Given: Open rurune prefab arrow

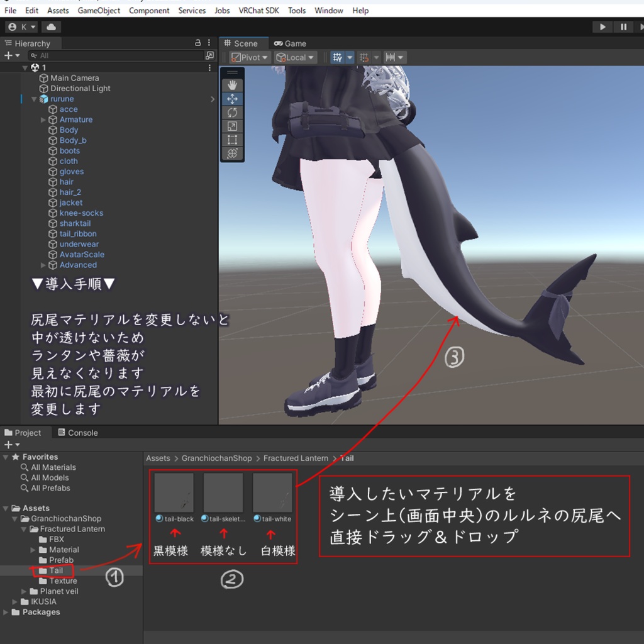Looking at the screenshot, I should coord(213,99).
